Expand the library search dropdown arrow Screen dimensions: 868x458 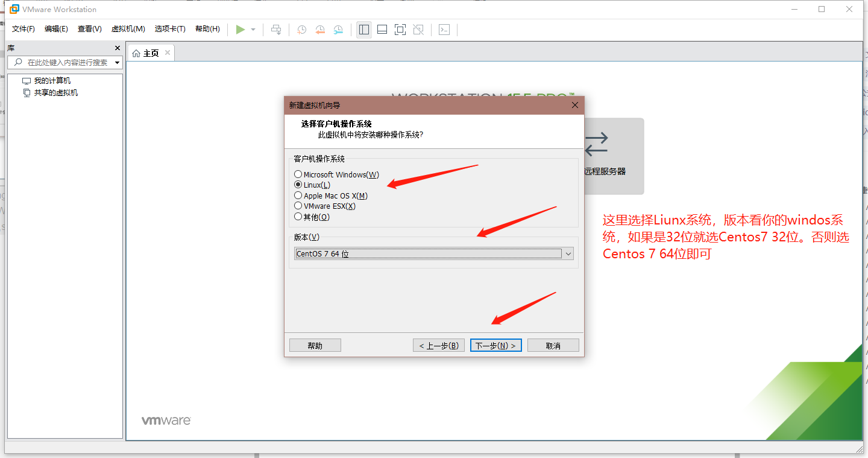tap(117, 63)
